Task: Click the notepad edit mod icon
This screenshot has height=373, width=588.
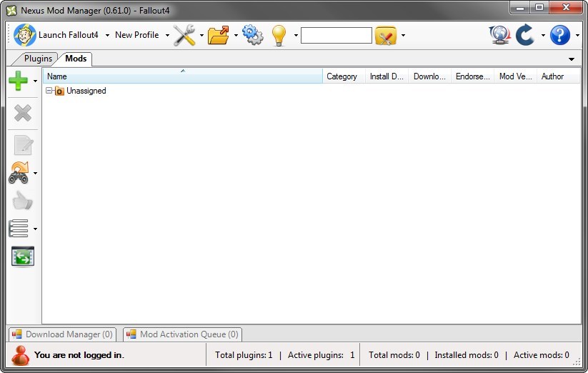Action: pyautogui.click(x=24, y=145)
